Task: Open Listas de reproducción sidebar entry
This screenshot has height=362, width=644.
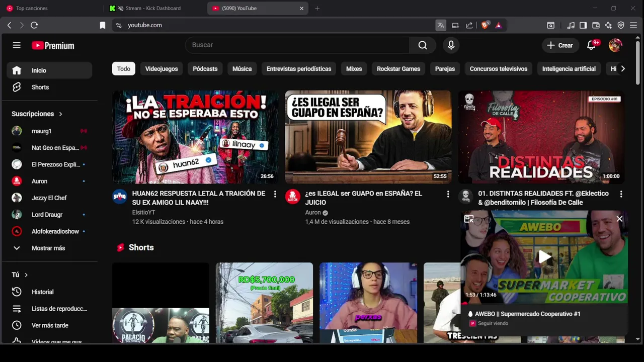Action: pyautogui.click(x=49, y=309)
